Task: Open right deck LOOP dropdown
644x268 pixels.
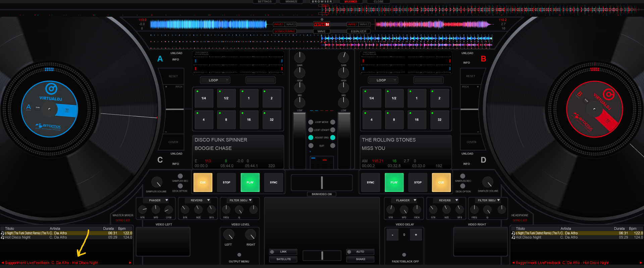Action: (x=383, y=80)
